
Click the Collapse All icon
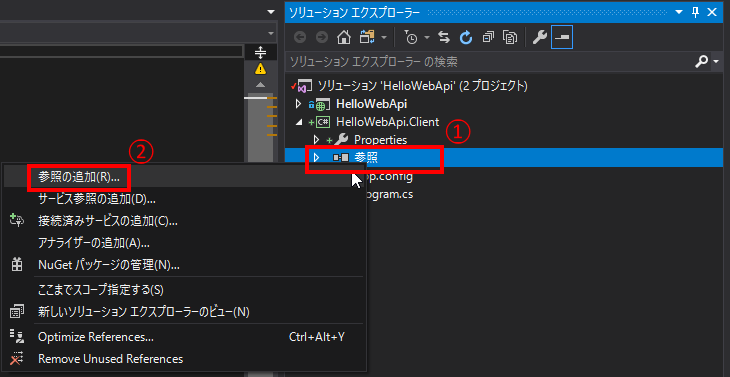(488, 38)
